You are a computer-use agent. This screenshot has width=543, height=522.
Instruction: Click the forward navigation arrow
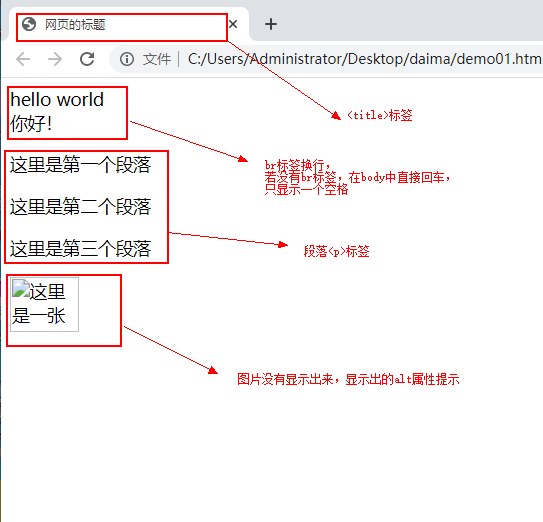point(55,59)
